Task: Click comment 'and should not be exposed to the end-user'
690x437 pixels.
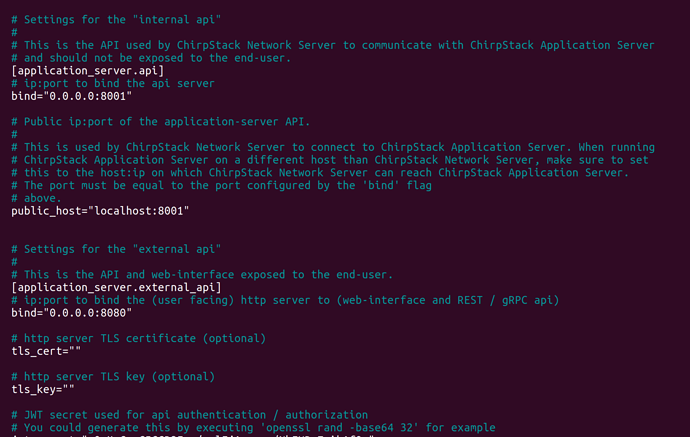Action: [x=151, y=58]
